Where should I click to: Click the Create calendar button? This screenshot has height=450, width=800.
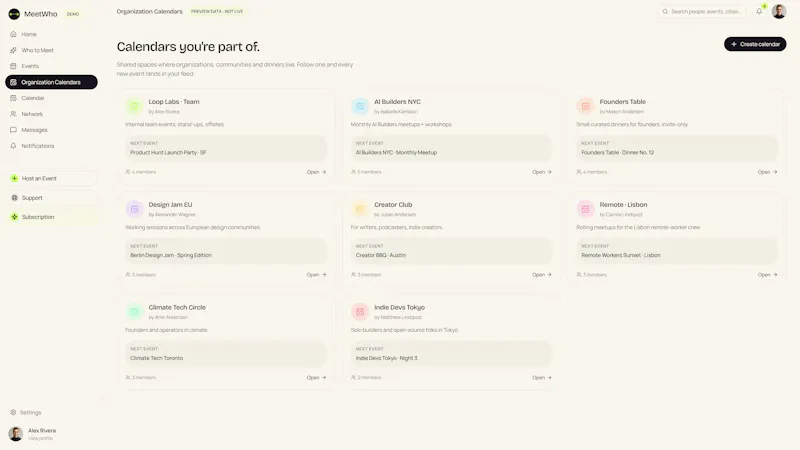click(755, 44)
